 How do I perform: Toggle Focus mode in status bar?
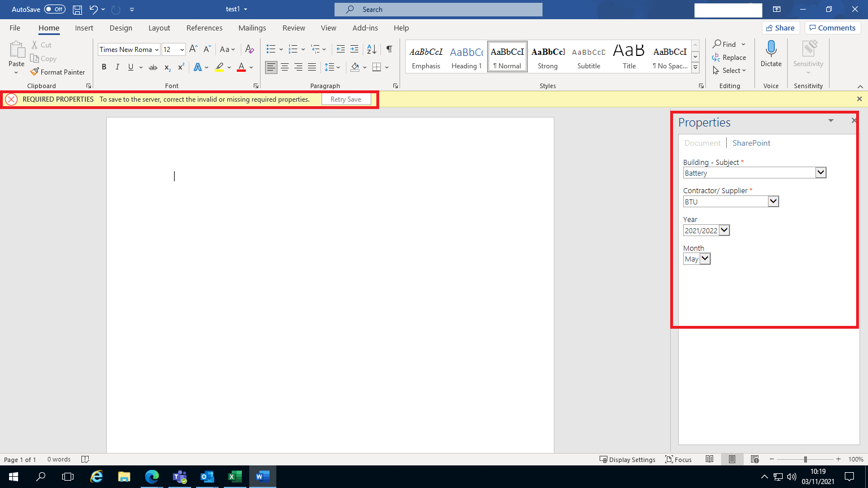(678, 459)
